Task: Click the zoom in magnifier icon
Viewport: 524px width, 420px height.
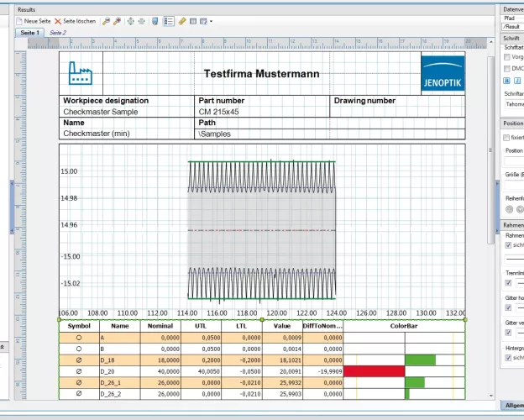Action: (106, 20)
